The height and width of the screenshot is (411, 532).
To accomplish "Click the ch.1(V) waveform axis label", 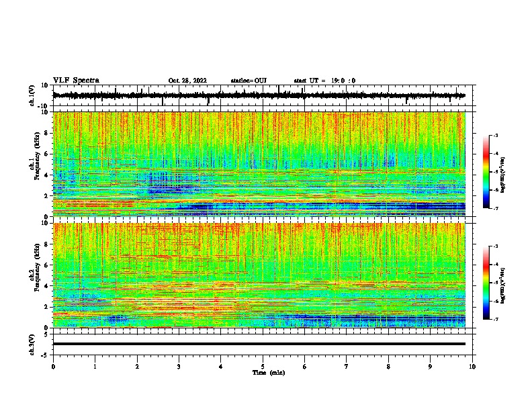I will point(32,95).
